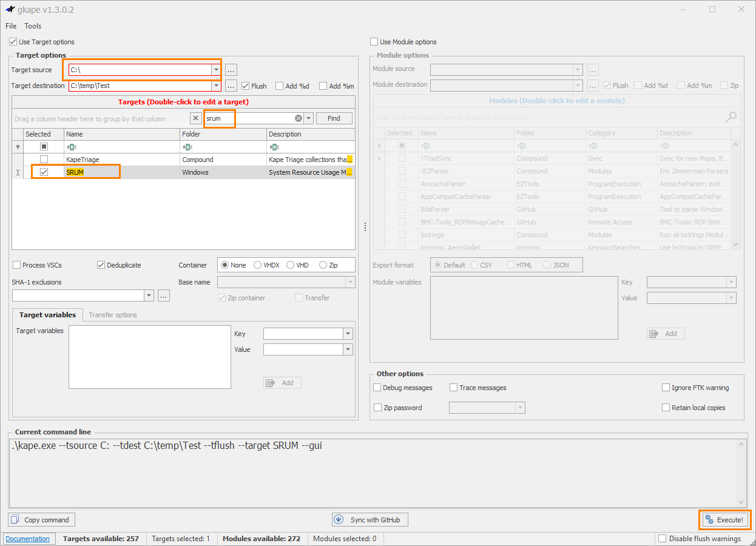Select the Zip container radio button
756x546 pixels.
323,265
